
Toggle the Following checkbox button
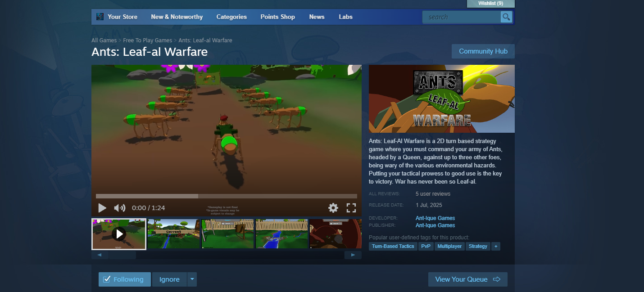click(125, 279)
